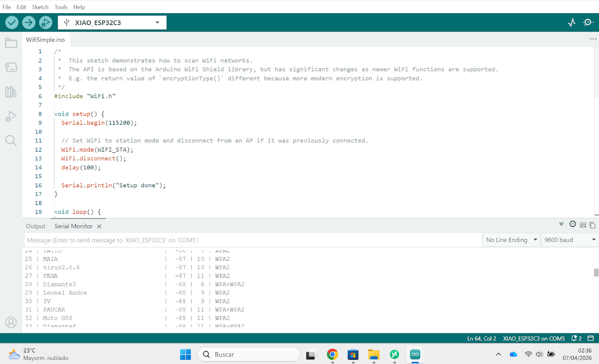
Task: Click the PAUCAR network row
Action: pyautogui.click(x=135, y=310)
